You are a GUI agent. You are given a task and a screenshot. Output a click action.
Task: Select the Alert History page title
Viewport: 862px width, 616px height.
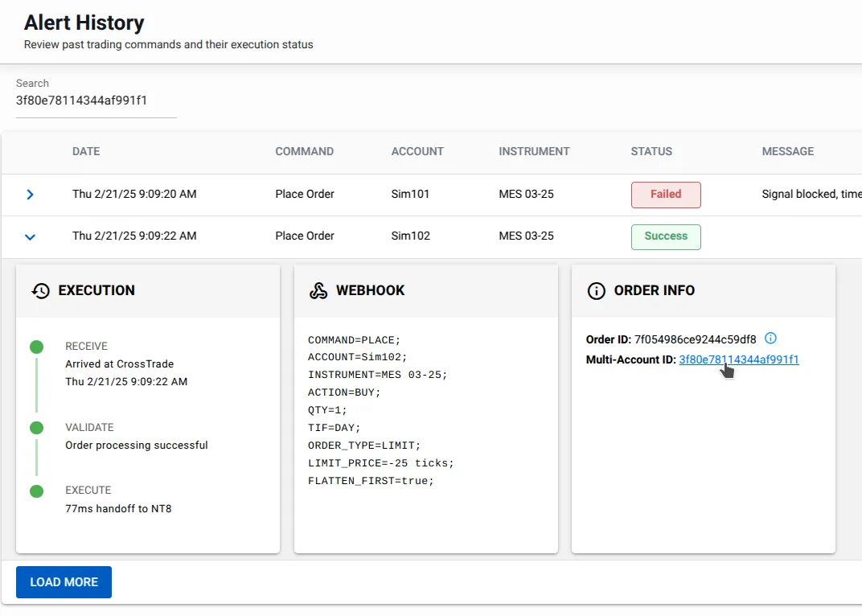83,23
